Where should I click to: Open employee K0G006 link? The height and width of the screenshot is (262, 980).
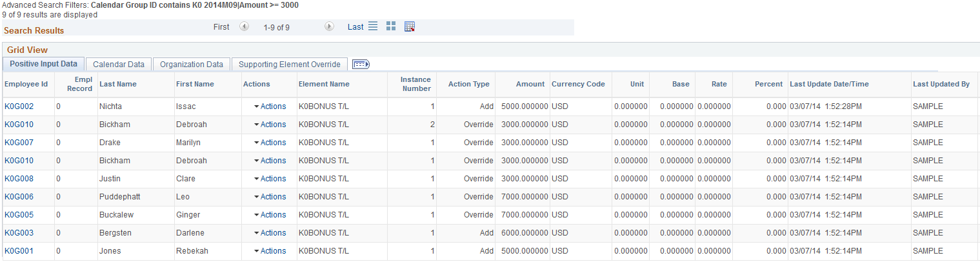pyautogui.click(x=19, y=197)
